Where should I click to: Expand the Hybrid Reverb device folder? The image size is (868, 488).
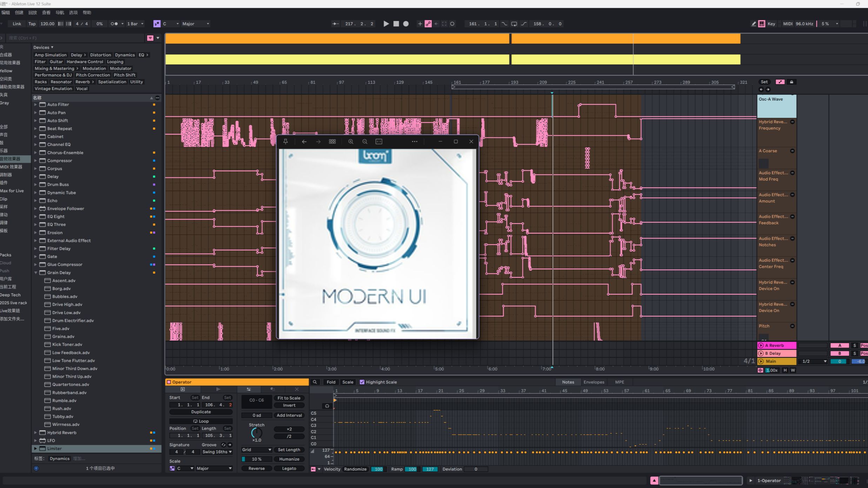[35, 433]
